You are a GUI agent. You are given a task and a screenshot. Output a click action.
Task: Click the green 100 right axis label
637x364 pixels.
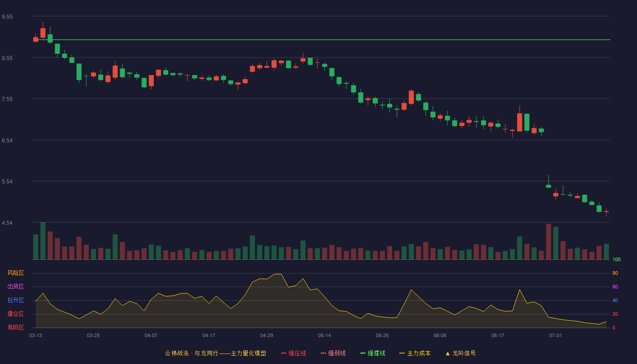click(617, 260)
